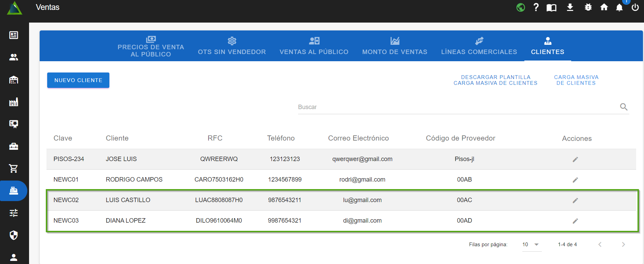The height and width of the screenshot is (264, 644).
Task: Click the download icon in top bar
Action: tap(570, 7)
